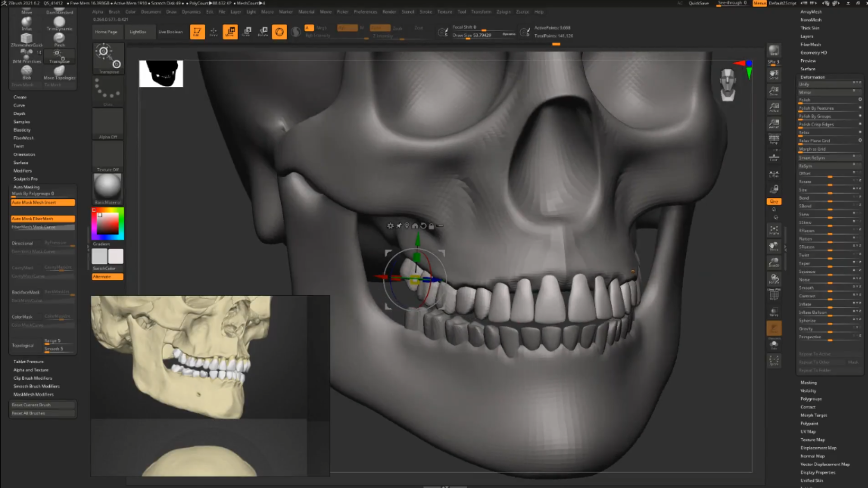Open the Texture Off slot
This screenshot has height=488, width=868.
click(x=108, y=156)
